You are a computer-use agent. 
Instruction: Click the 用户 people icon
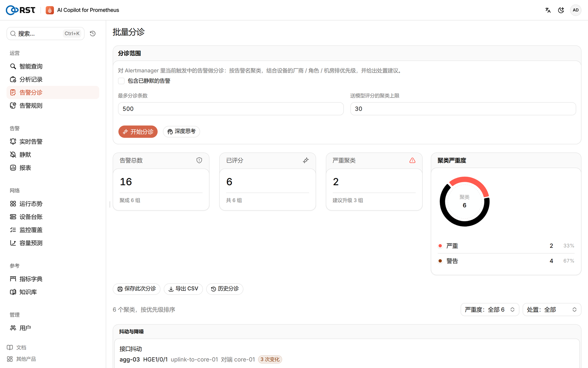click(13, 328)
